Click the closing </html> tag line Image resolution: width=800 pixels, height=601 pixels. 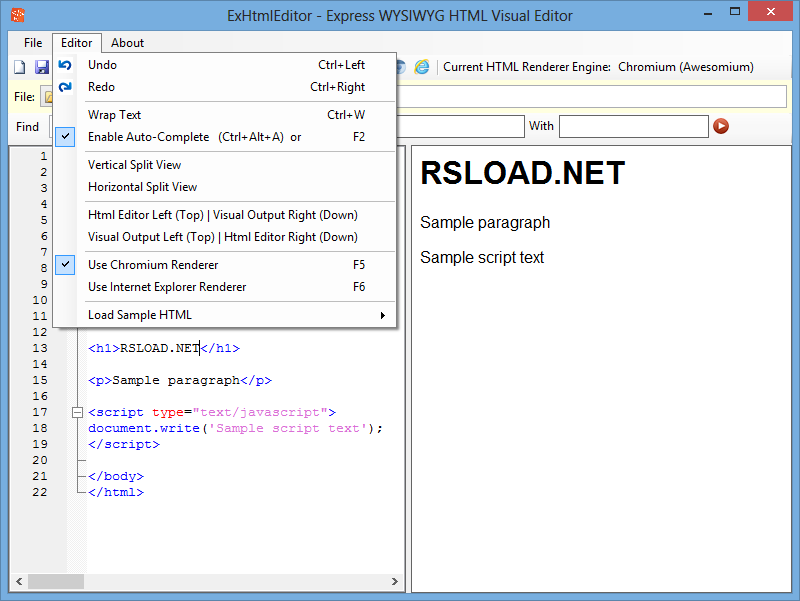pyautogui.click(x=116, y=492)
